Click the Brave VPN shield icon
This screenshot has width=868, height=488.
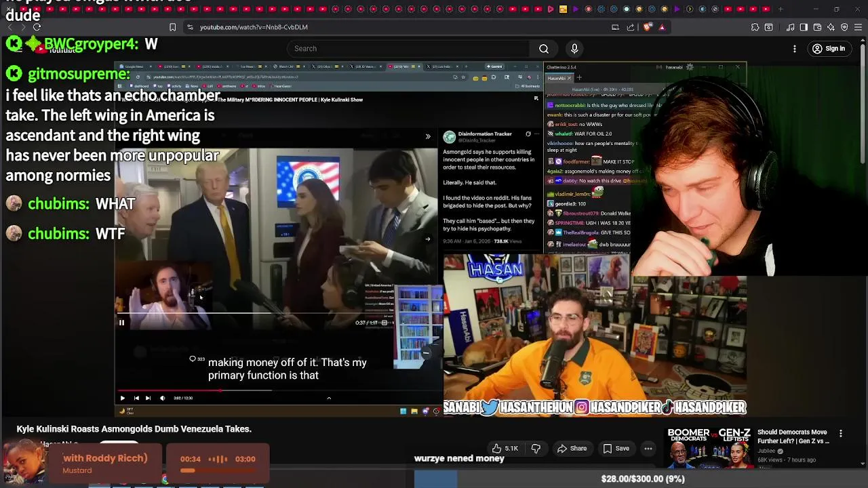coord(844,27)
